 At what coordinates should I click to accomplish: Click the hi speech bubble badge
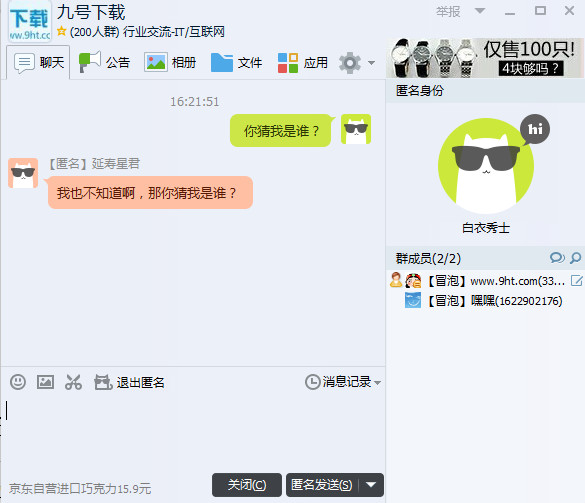click(535, 129)
